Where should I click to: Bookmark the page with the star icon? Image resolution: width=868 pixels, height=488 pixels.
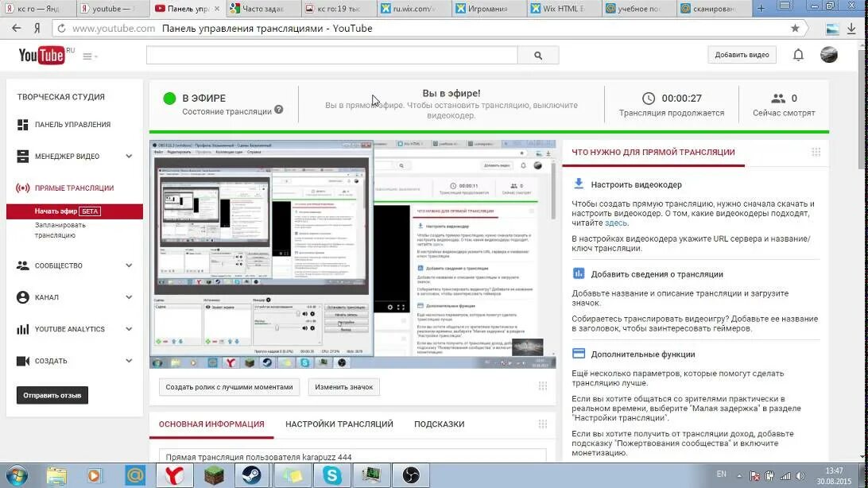[795, 29]
